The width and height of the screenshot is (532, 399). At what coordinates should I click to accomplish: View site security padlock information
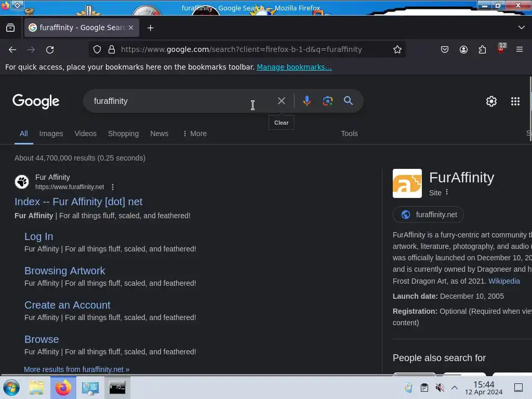[112, 49]
